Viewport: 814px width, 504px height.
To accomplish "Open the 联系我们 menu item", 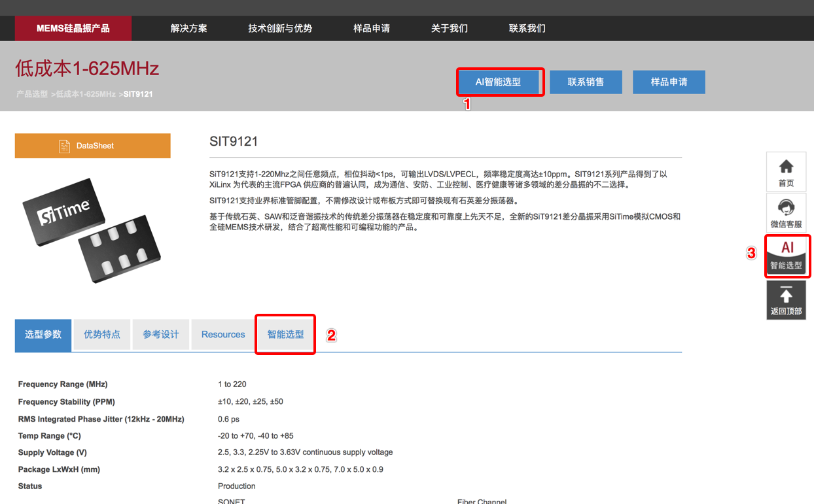I will [x=527, y=28].
